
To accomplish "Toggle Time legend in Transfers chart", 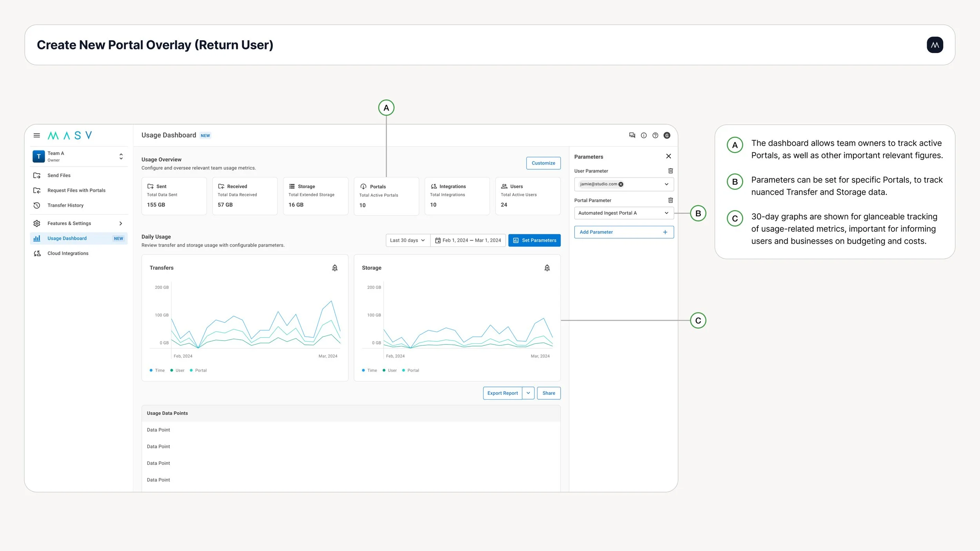I will pos(157,370).
